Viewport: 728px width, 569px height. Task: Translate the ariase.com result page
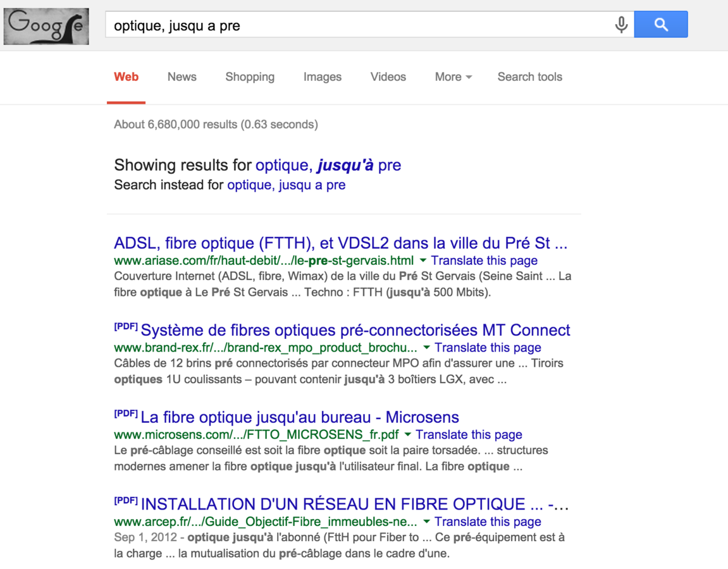click(x=484, y=260)
